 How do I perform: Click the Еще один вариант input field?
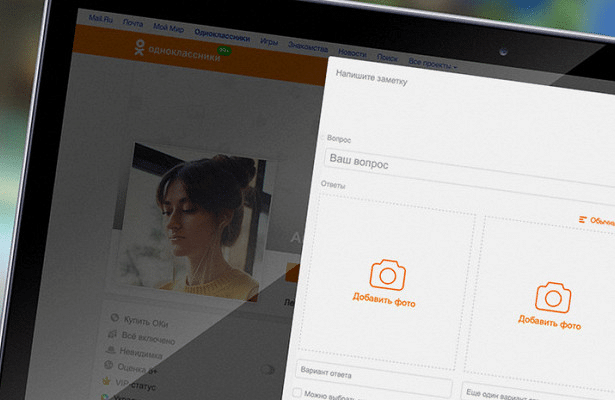pyautogui.click(x=538, y=392)
